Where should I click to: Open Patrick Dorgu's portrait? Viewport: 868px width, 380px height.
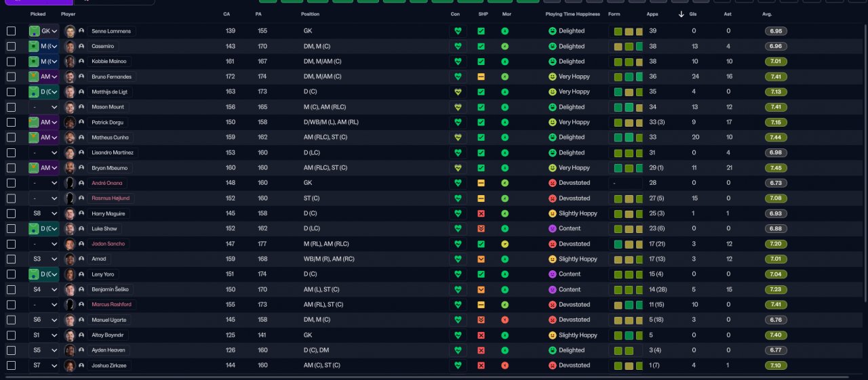click(70, 123)
